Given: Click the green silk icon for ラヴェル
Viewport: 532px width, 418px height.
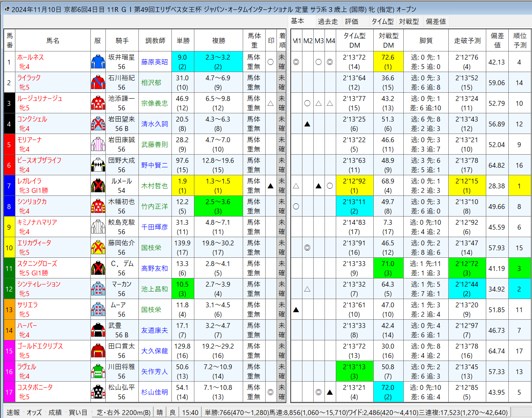Looking at the screenshot, I should click(98, 371).
